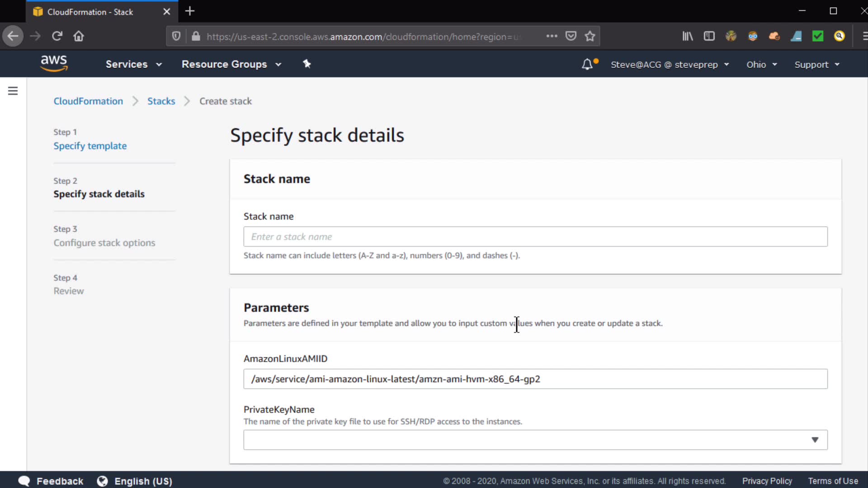Bookmark this page with star icon
This screenshot has height=488, width=868.
pyautogui.click(x=590, y=36)
